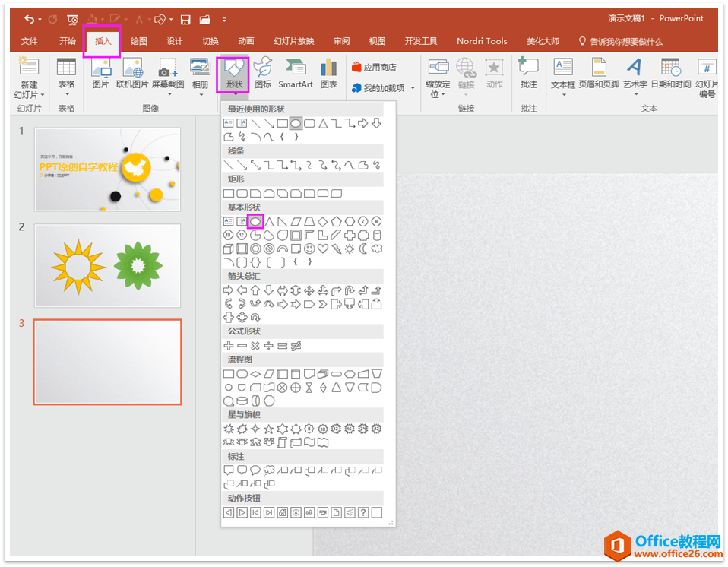Open the 视图 View tab
Screen dimensions: 728x567
[x=377, y=41]
